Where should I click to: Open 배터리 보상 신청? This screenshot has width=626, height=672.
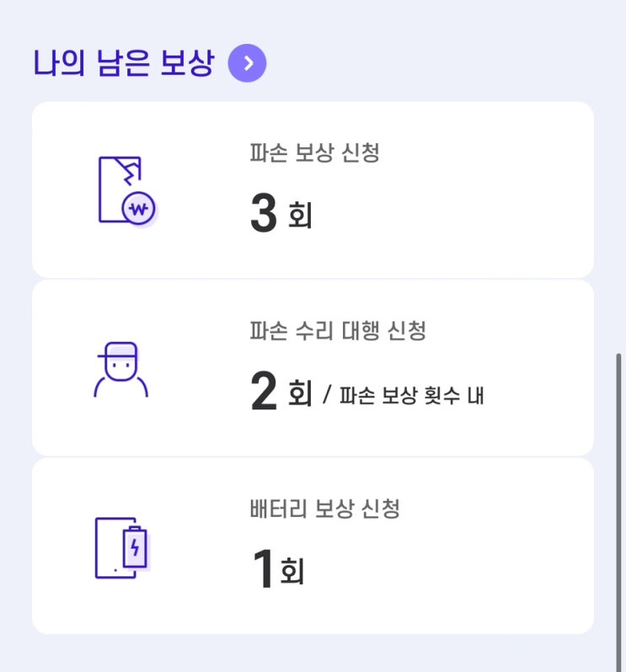click(x=325, y=509)
